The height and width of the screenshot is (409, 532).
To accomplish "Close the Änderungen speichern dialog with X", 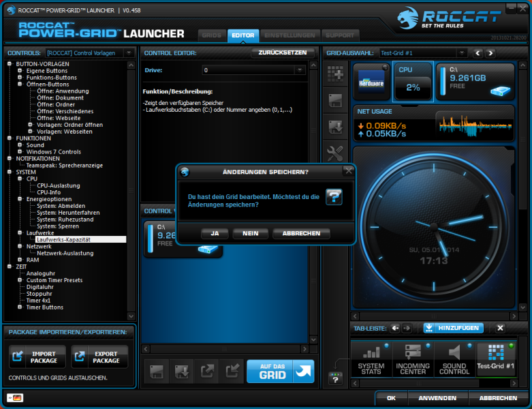I will click(349, 170).
